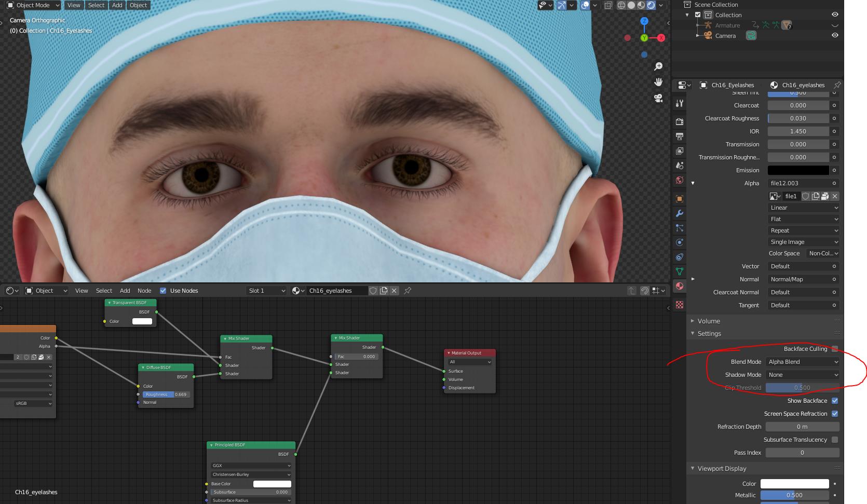Unlink the file1 image datablock
Screen dimensions: 867x504
coord(835,196)
